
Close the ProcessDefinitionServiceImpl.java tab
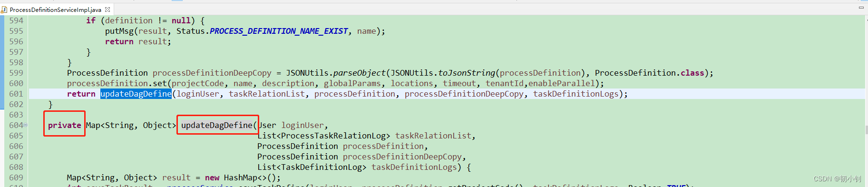point(107,10)
